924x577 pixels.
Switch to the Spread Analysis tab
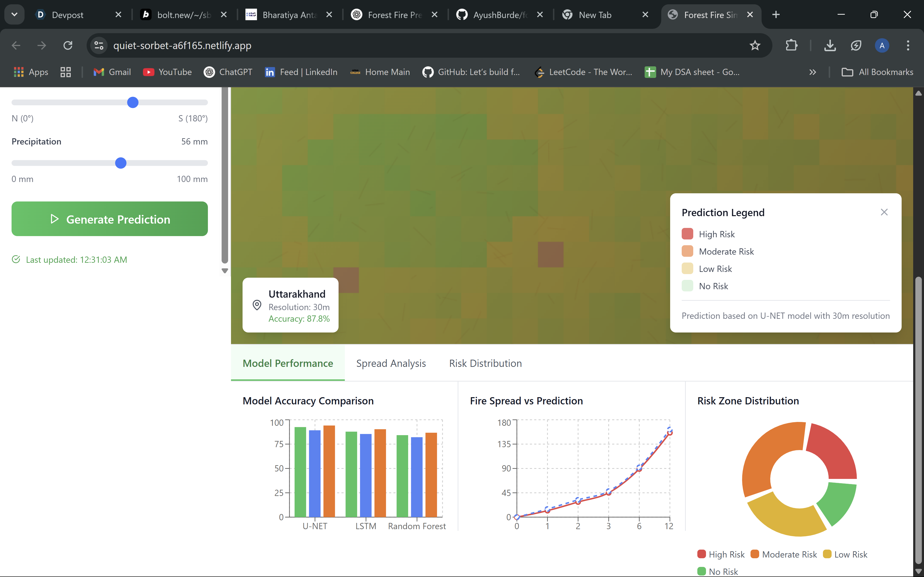(x=391, y=363)
